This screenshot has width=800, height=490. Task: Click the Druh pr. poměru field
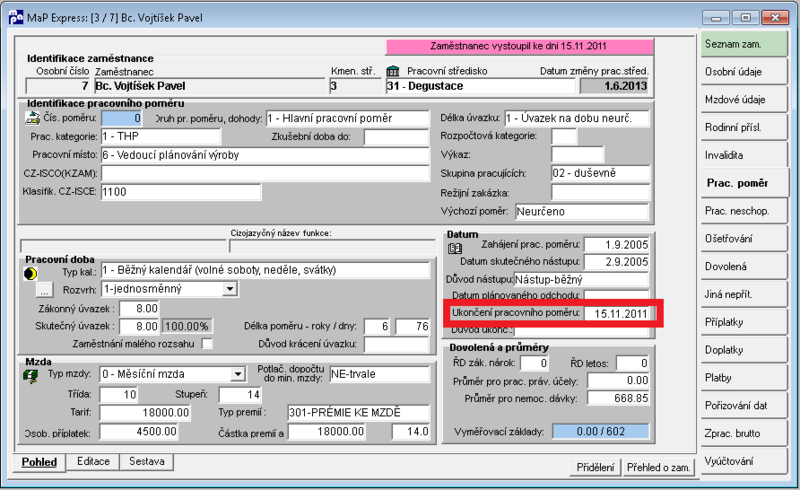tap(348, 118)
